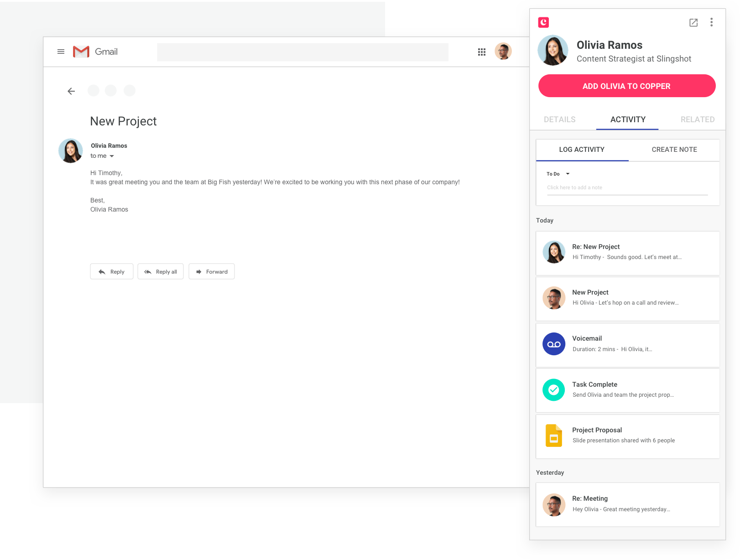This screenshot has height=560, width=740.
Task: Expand the 'to me' recipient details
Action: click(112, 156)
